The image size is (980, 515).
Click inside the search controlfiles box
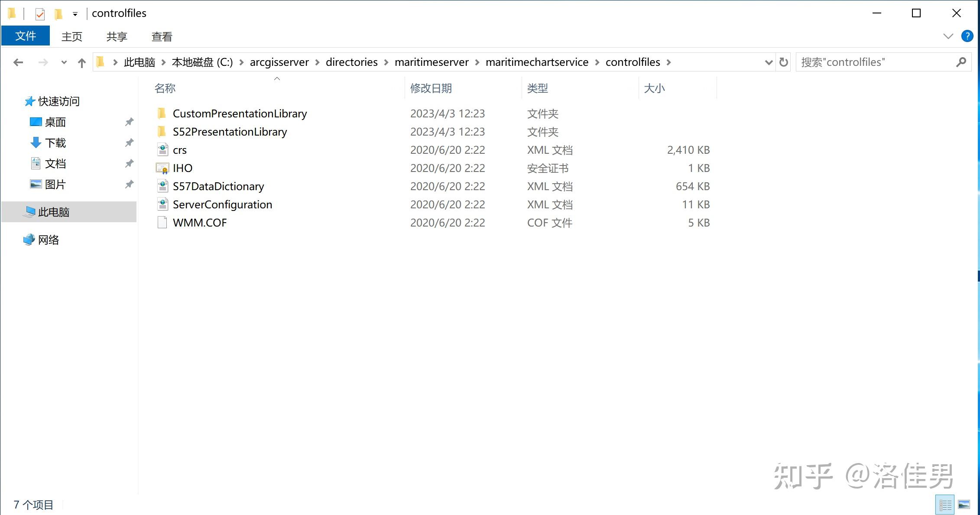pos(875,62)
